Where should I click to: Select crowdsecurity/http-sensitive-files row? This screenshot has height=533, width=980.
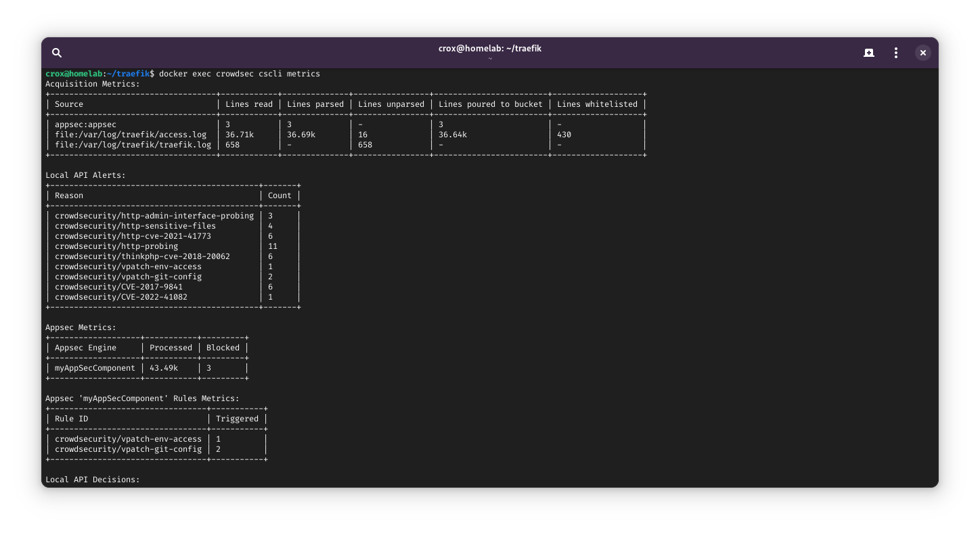[x=135, y=226]
